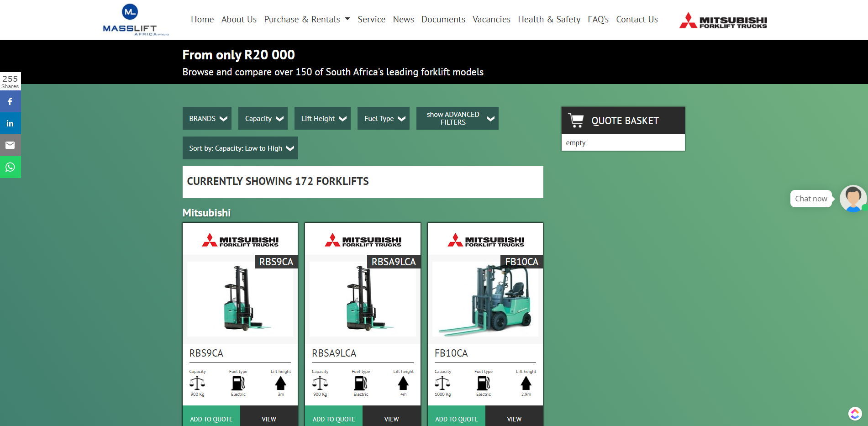The width and height of the screenshot is (868, 426).
Task: Open the Vacancies page
Action: (x=491, y=19)
